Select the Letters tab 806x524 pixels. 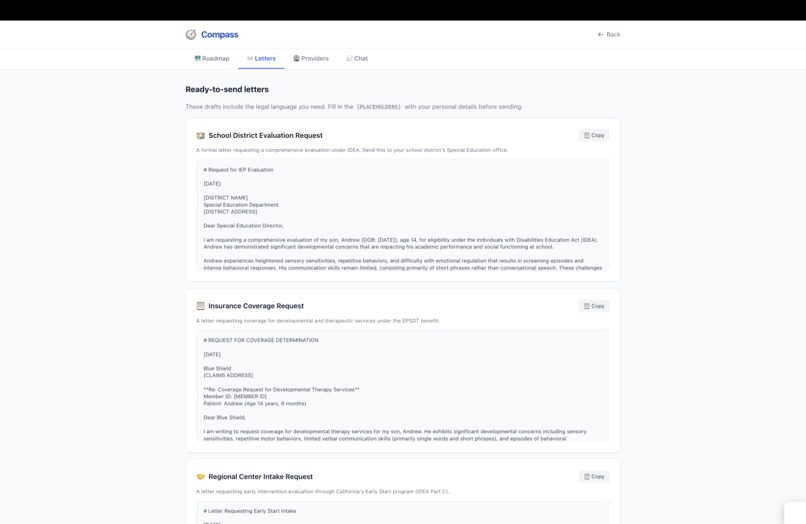point(261,59)
